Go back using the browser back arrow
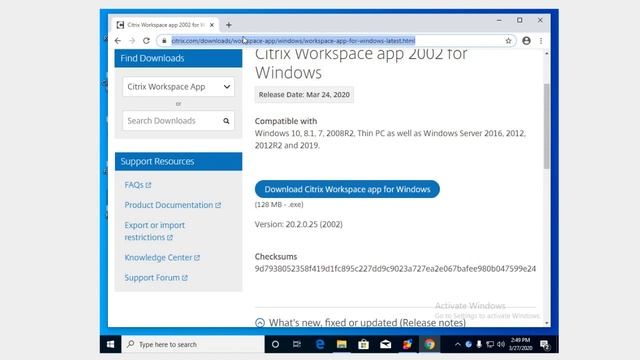 118,41
